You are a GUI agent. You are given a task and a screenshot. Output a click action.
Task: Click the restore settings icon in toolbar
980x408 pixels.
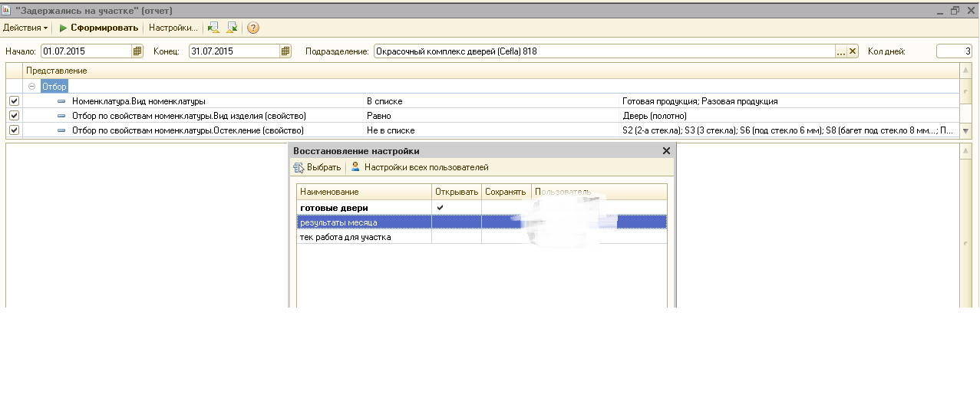[214, 28]
